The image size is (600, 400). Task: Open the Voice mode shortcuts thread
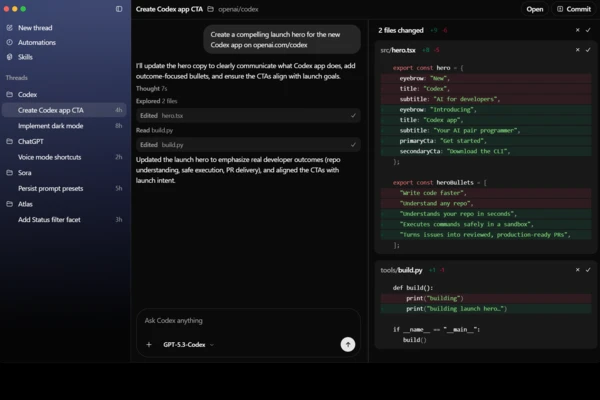click(x=64, y=157)
